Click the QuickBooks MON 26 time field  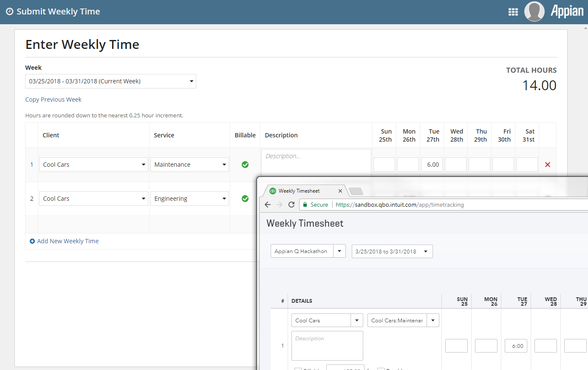tap(486, 346)
